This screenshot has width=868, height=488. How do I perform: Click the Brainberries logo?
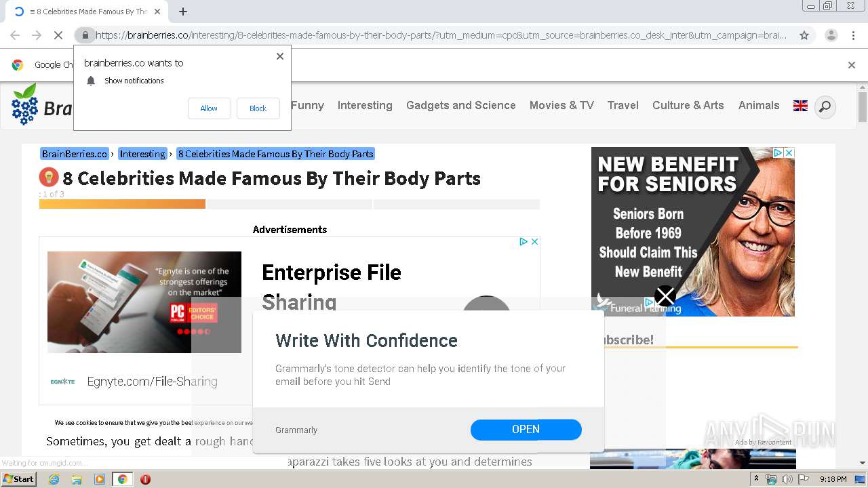click(x=42, y=104)
